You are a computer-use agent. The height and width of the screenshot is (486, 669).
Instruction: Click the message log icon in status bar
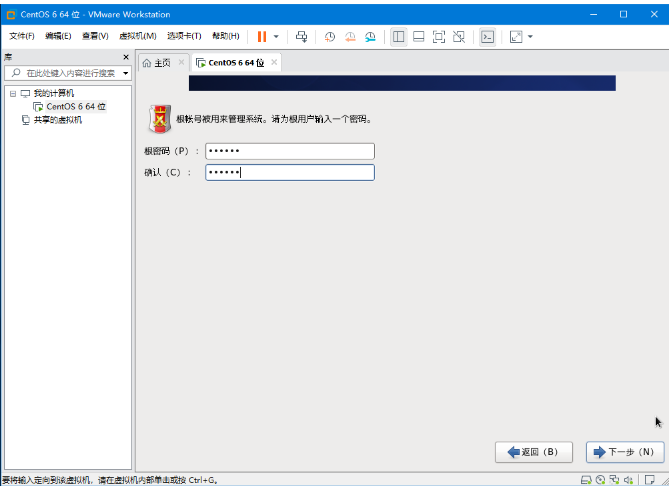(x=649, y=480)
